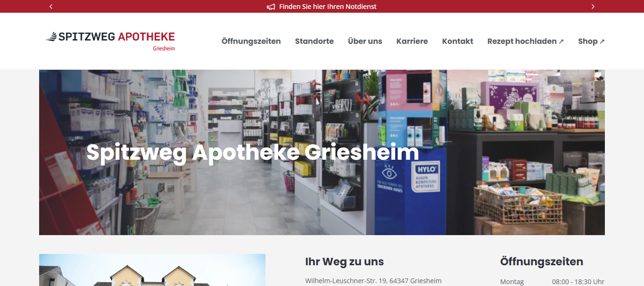Click the Wilhelm-Leuschner-Str. 19 address text
Screen dimensions: 644x286
[373, 281]
